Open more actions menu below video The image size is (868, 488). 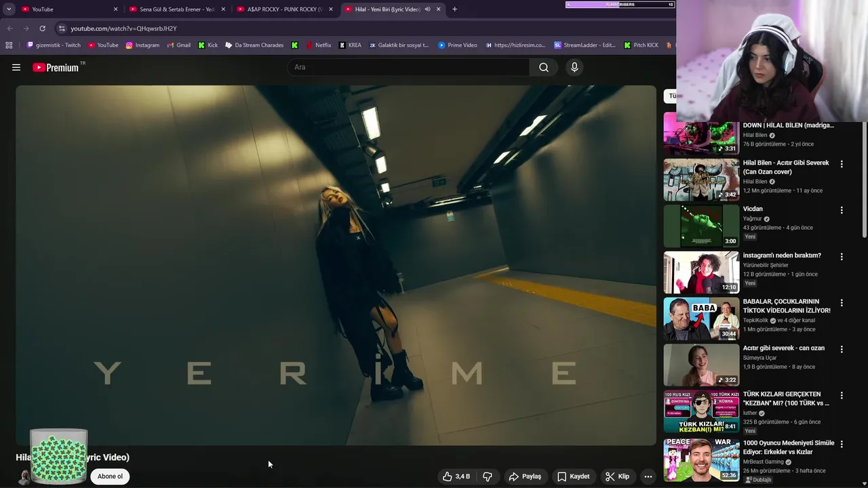point(648,476)
